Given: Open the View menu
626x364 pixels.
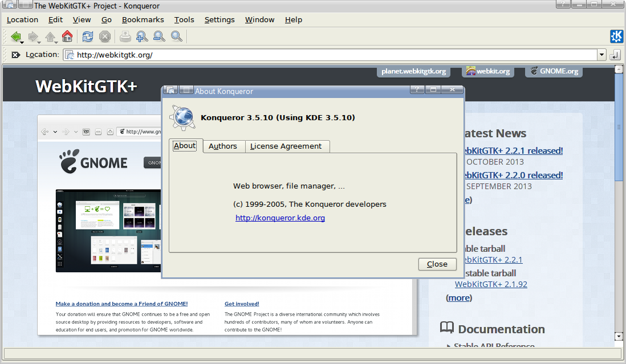Looking at the screenshot, I should (x=82, y=19).
